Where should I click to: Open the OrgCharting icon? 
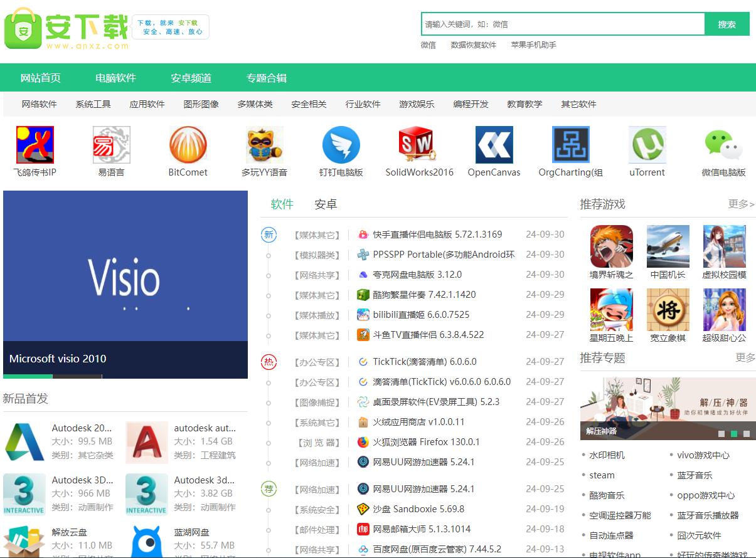click(571, 145)
